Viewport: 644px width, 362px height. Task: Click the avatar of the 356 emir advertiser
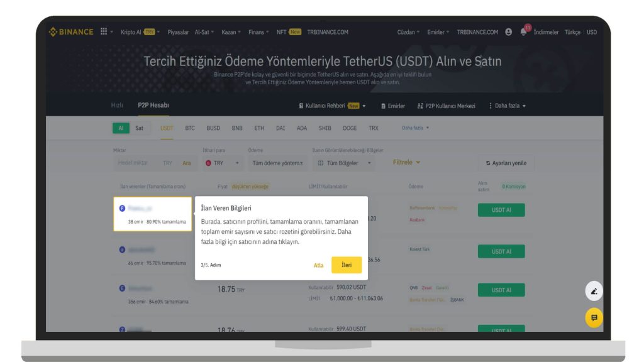coord(122,288)
